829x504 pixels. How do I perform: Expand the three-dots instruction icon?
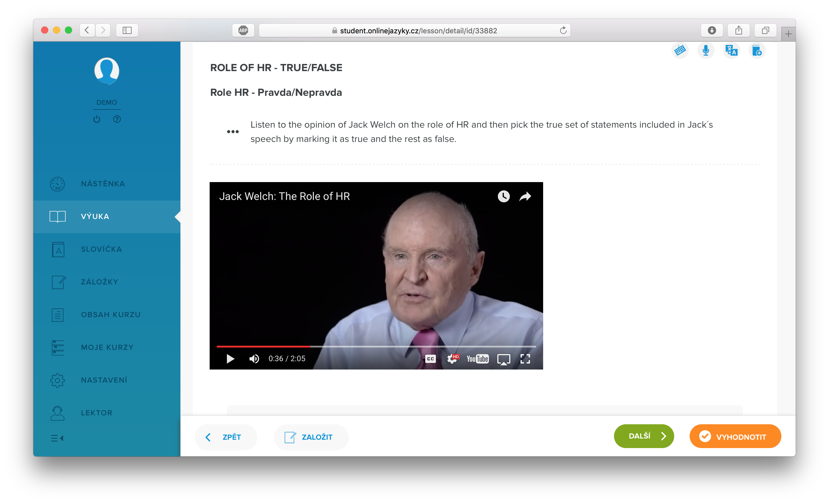click(233, 132)
